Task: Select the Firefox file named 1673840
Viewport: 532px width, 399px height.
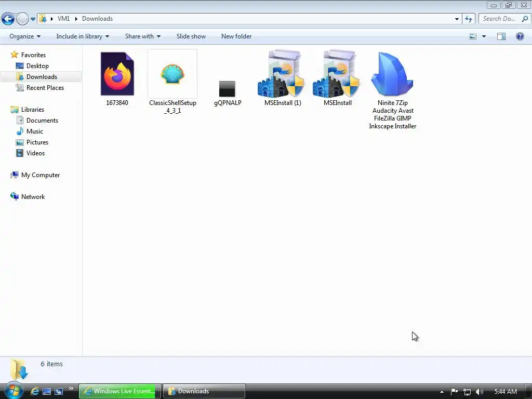Action: (x=117, y=74)
